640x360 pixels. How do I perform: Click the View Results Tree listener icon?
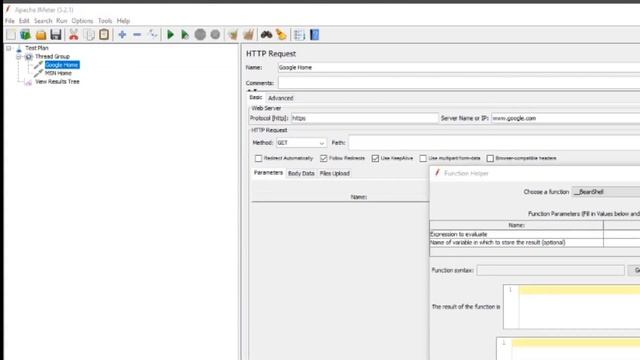coord(28,82)
